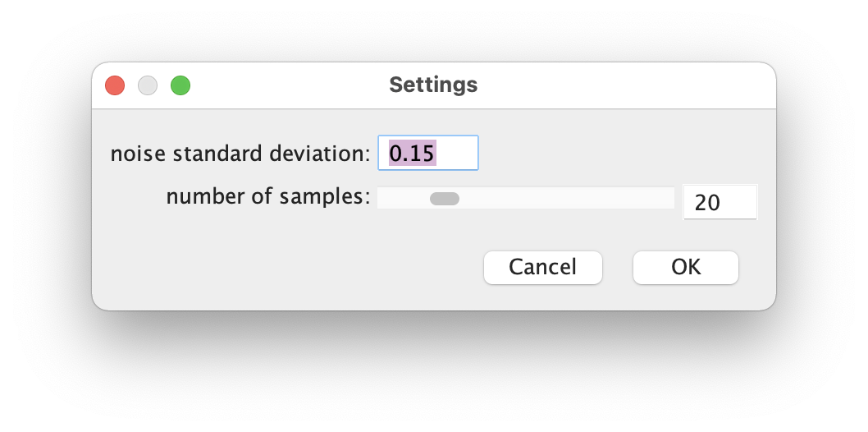Focus the noise standard deviation field
868x432 pixels.
pyautogui.click(x=428, y=153)
